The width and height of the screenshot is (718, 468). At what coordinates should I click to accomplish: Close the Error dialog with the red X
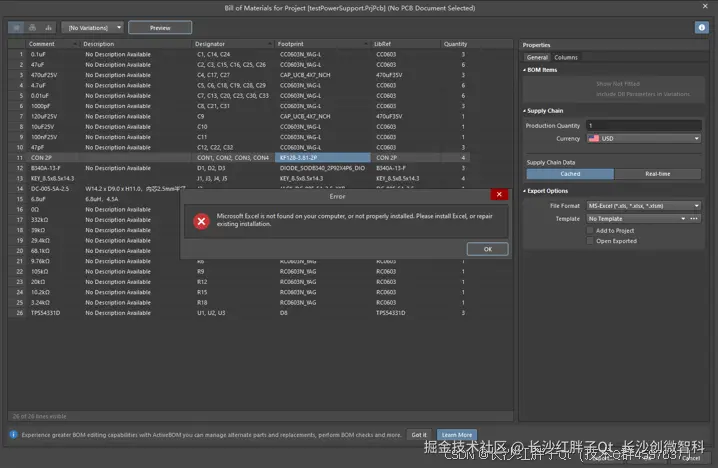[x=499, y=195]
